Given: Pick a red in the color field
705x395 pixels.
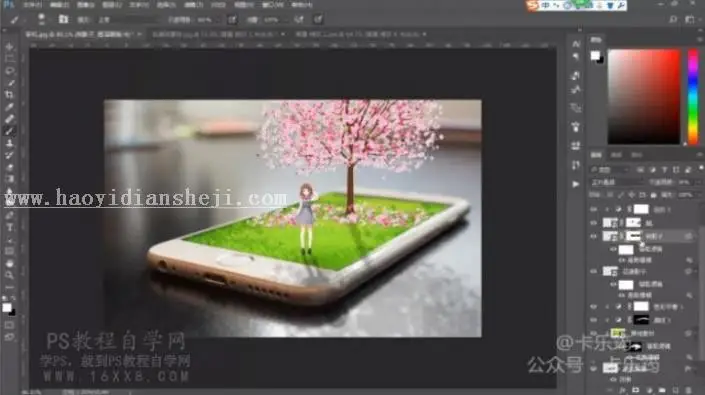Looking at the screenshot, I should click(644, 97).
